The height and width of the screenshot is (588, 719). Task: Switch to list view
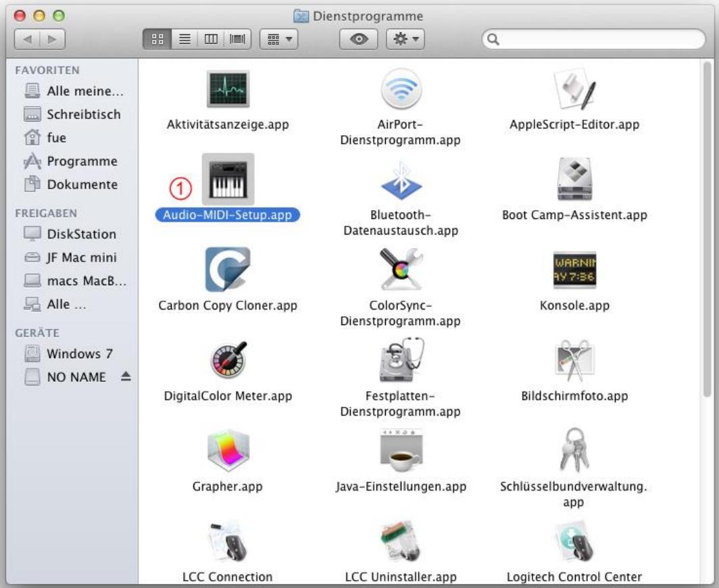[184, 39]
